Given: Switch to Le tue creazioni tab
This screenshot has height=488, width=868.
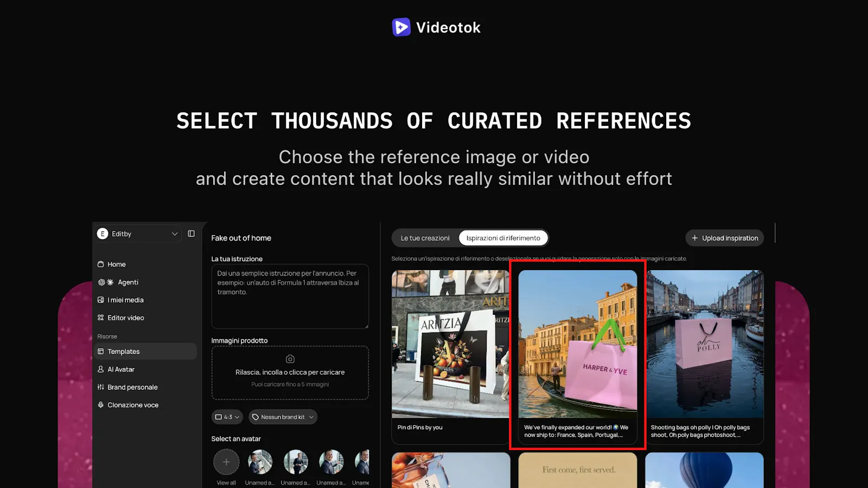Looking at the screenshot, I should click(425, 238).
